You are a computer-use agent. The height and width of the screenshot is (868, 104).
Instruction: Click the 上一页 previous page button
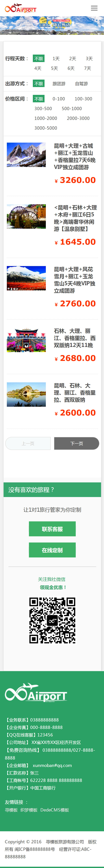28,443
